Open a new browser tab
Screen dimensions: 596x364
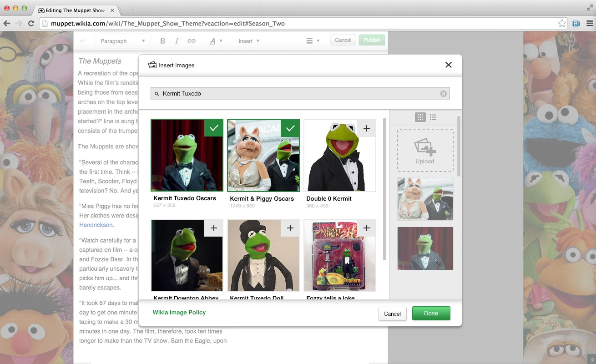[127, 10]
